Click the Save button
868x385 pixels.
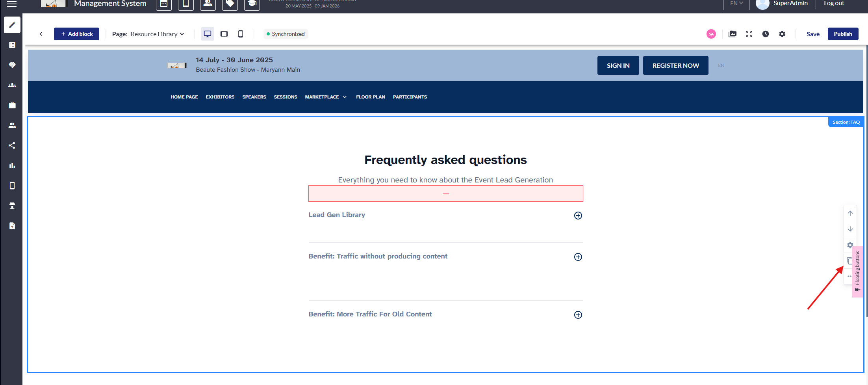(813, 34)
